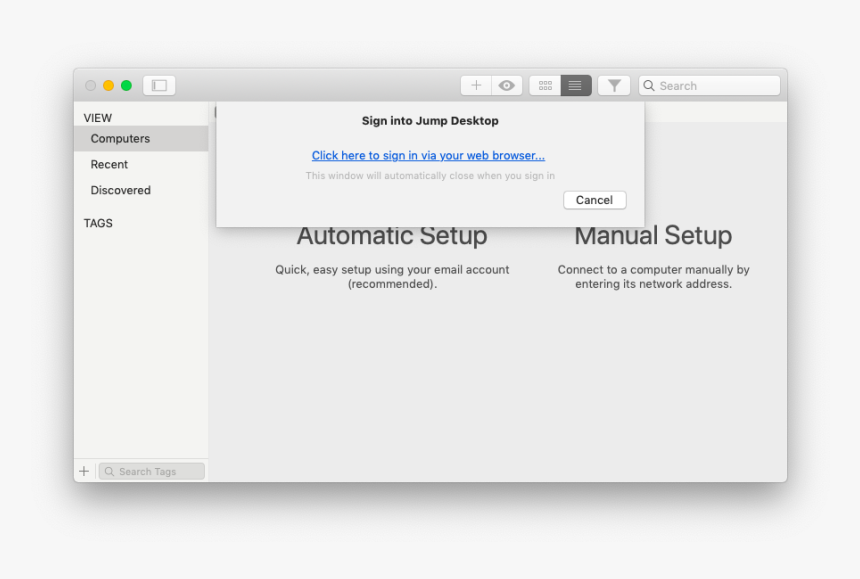
Task: Click here to sign in via web browser link
Action: click(428, 155)
